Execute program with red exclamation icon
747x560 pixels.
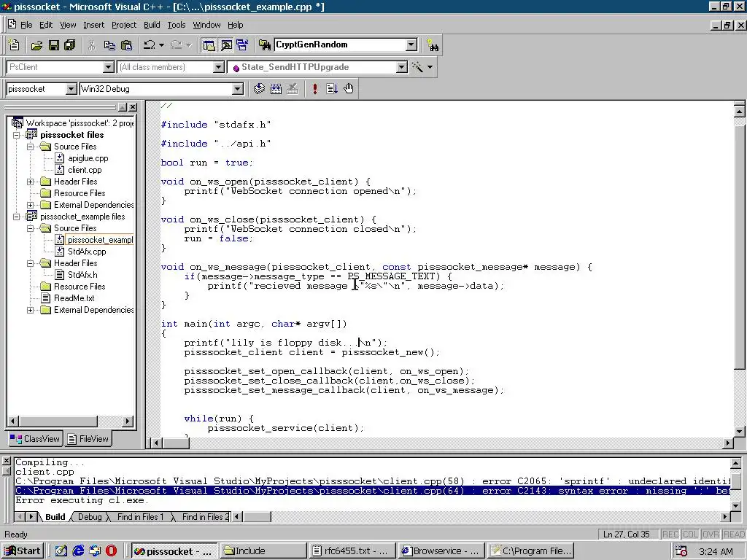click(315, 88)
